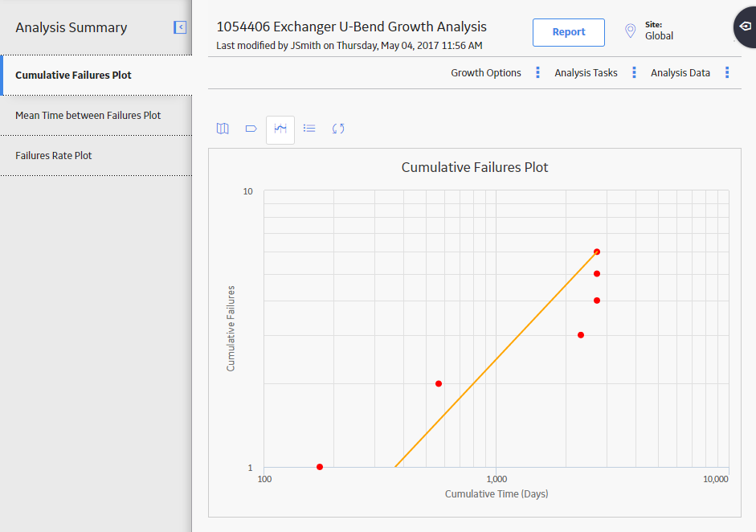The image size is (756, 532).
Task: Expand Growth Options three-dot menu
Action: (x=537, y=73)
